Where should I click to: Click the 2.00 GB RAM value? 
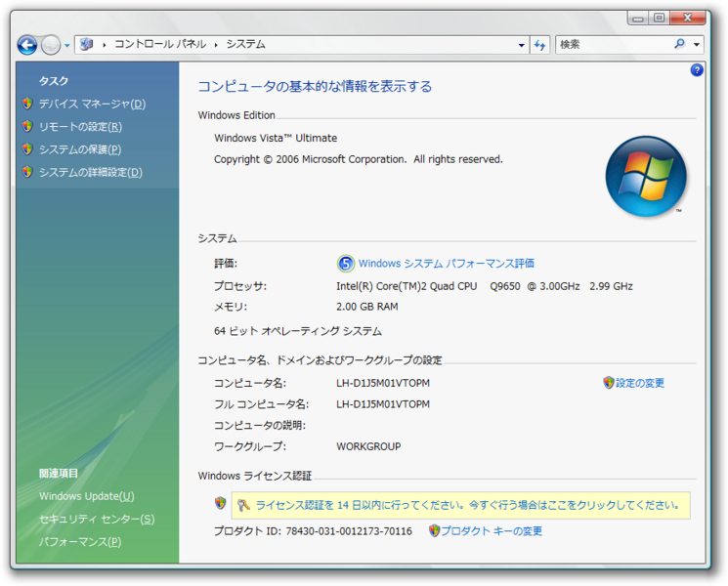tap(367, 307)
